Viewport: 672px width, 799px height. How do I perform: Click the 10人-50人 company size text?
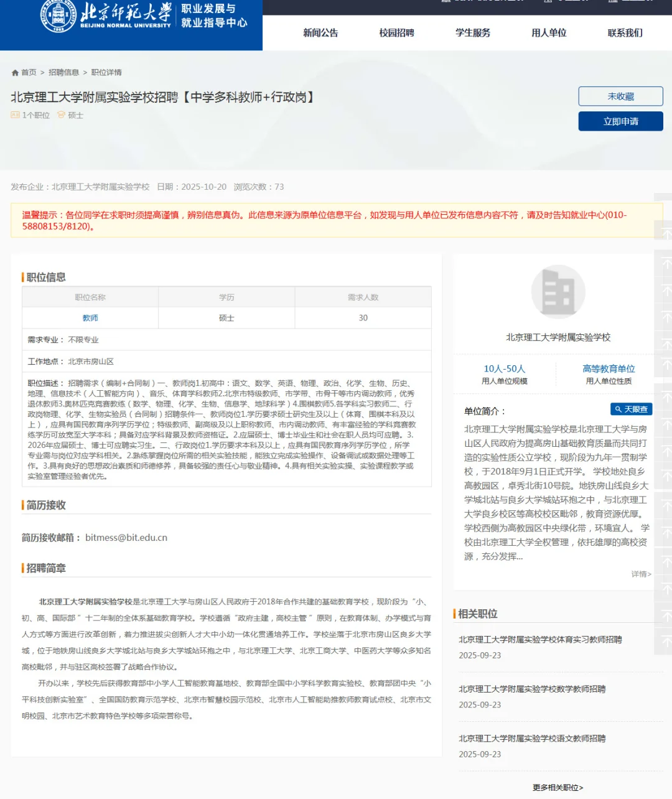(505, 369)
